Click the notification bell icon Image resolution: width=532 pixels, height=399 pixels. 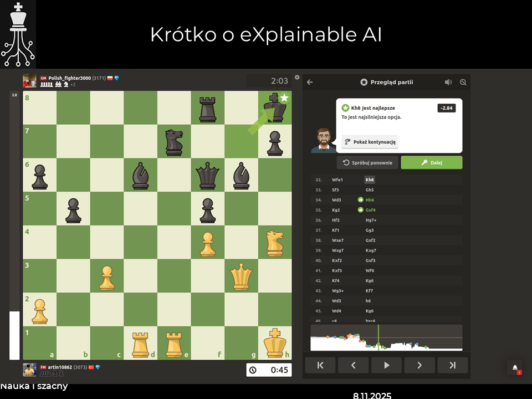click(515, 368)
